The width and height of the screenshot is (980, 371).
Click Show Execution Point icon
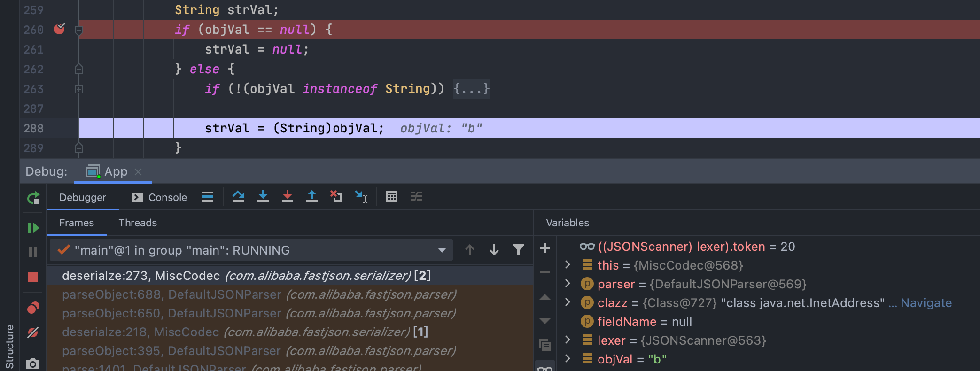208,197
